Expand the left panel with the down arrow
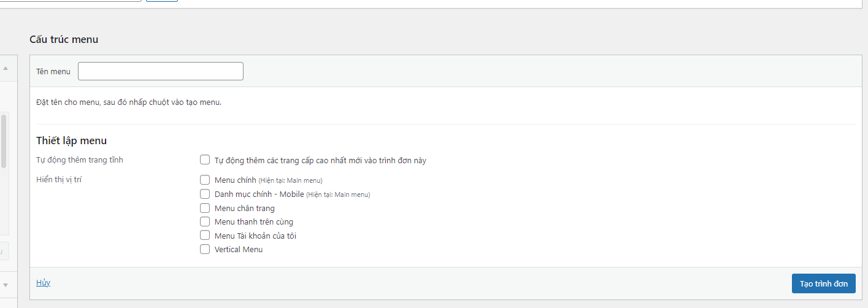The height and width of the screenshot is (308, 868). click(6, 285)
